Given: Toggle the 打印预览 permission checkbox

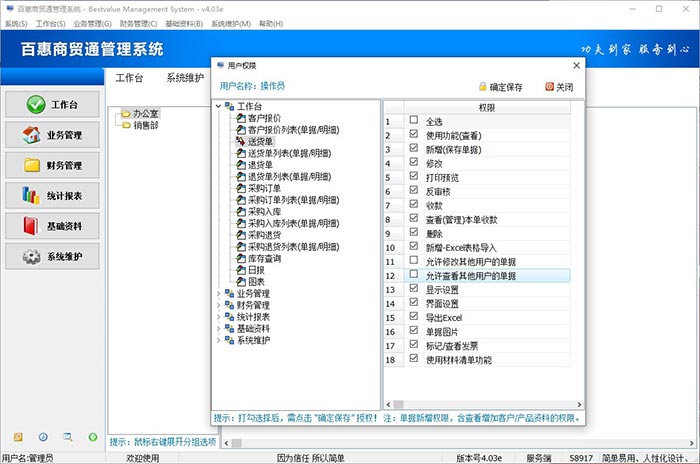Looking at the screenshot, I should [x=414, y=176].
